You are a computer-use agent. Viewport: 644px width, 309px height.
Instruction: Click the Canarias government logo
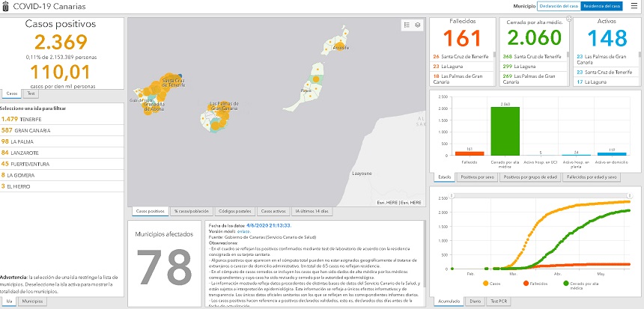[6, 6]
